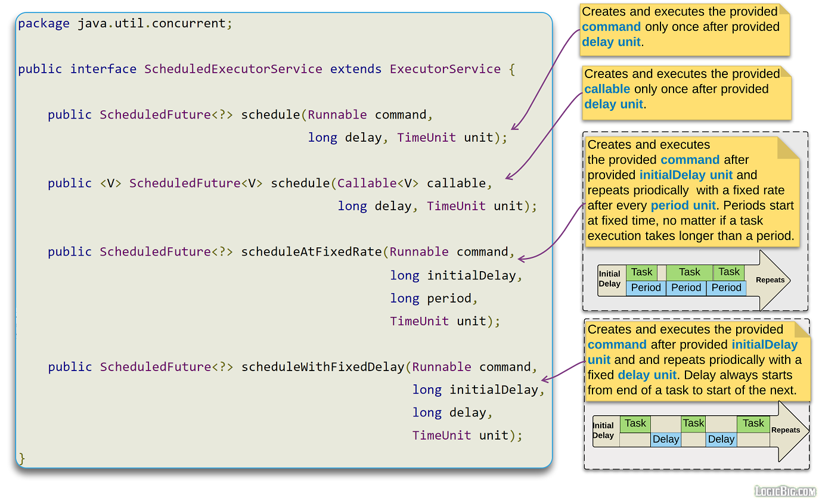Select the ScheduledExecutorService interface name
Image resolution: width=822 pixels, height=504 pixels.
click(x=233, y=69)
